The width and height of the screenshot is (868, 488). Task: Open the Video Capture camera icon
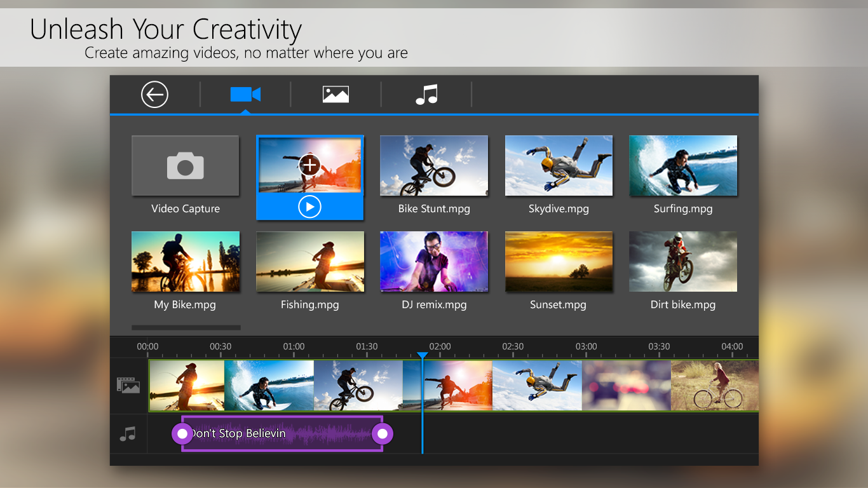tap(185, 165)
